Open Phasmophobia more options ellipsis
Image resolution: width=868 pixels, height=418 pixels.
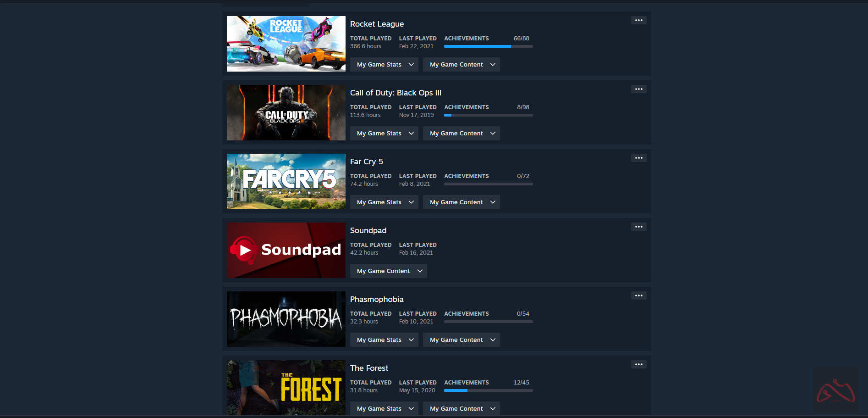point(638,295)
